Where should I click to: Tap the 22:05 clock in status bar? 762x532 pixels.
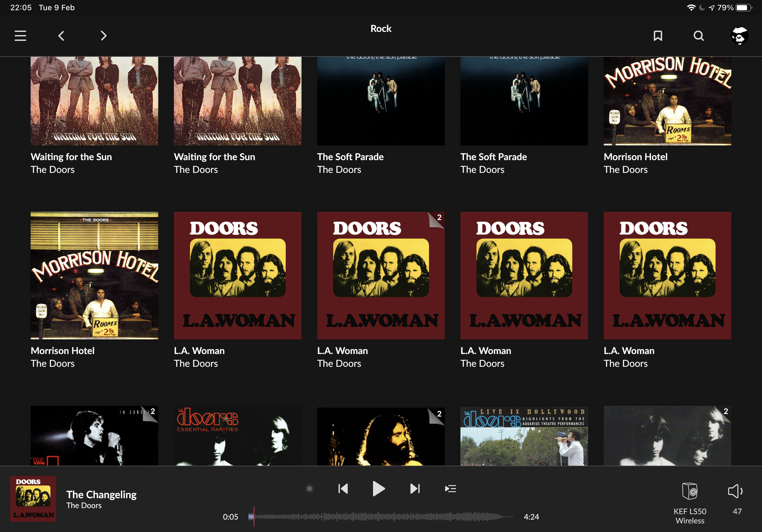21,7
